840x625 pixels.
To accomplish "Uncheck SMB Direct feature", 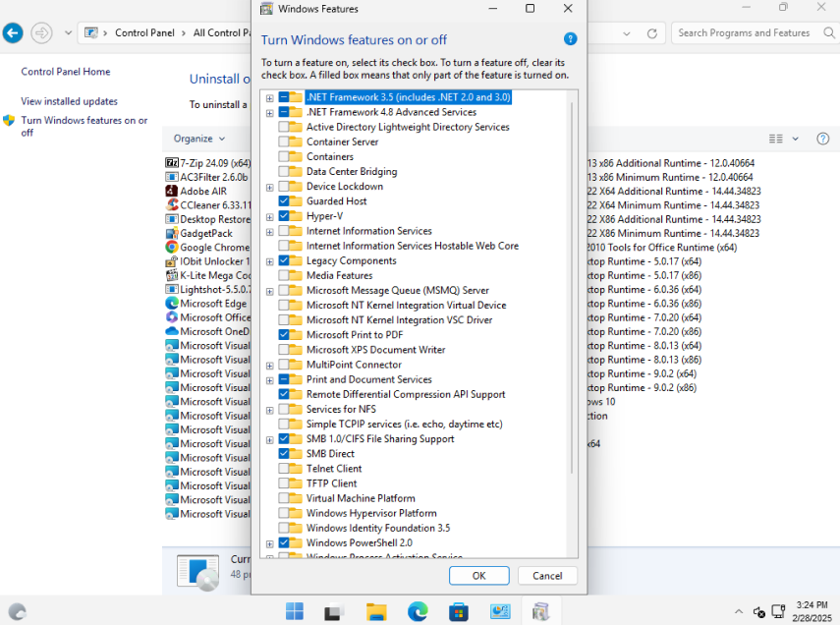I will (283, 453).
